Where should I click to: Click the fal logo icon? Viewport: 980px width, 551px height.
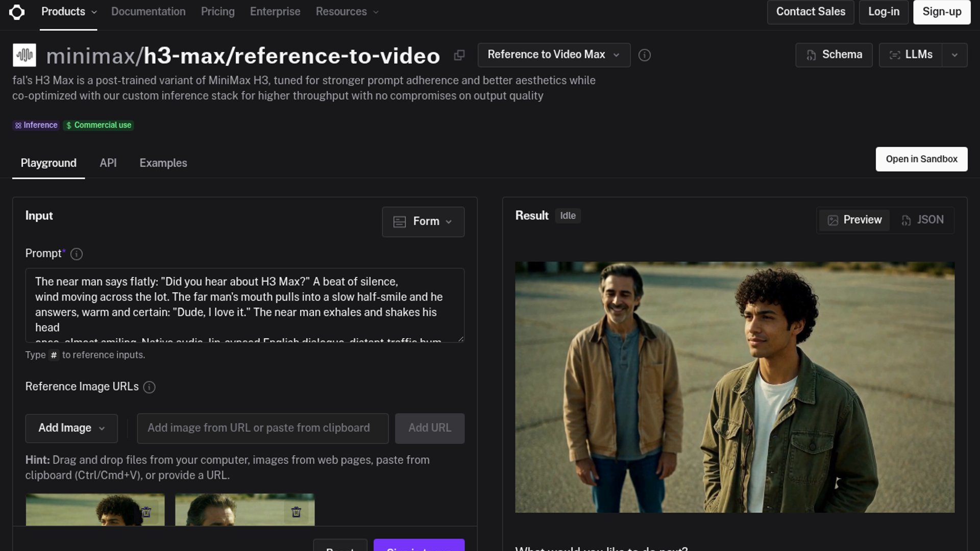(17, 12)
